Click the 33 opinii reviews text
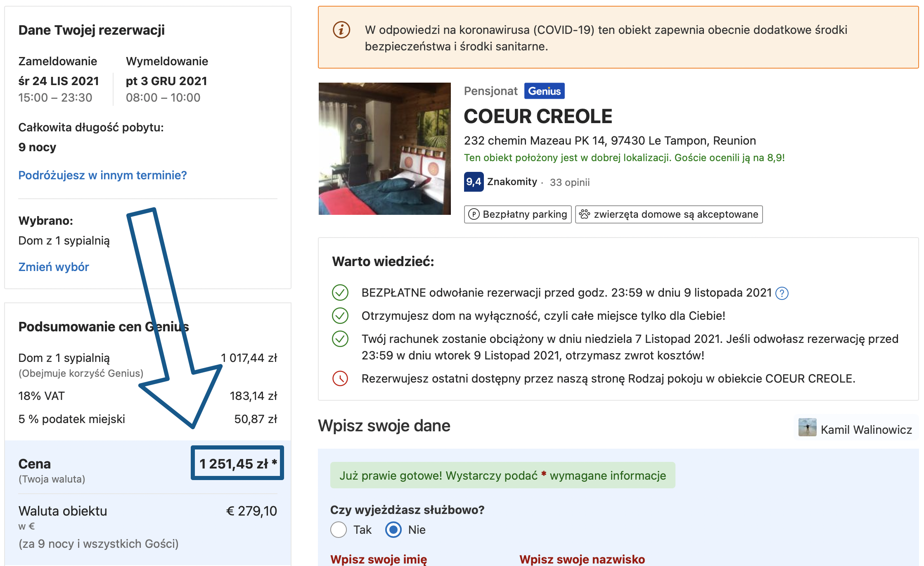 (569, 182)
